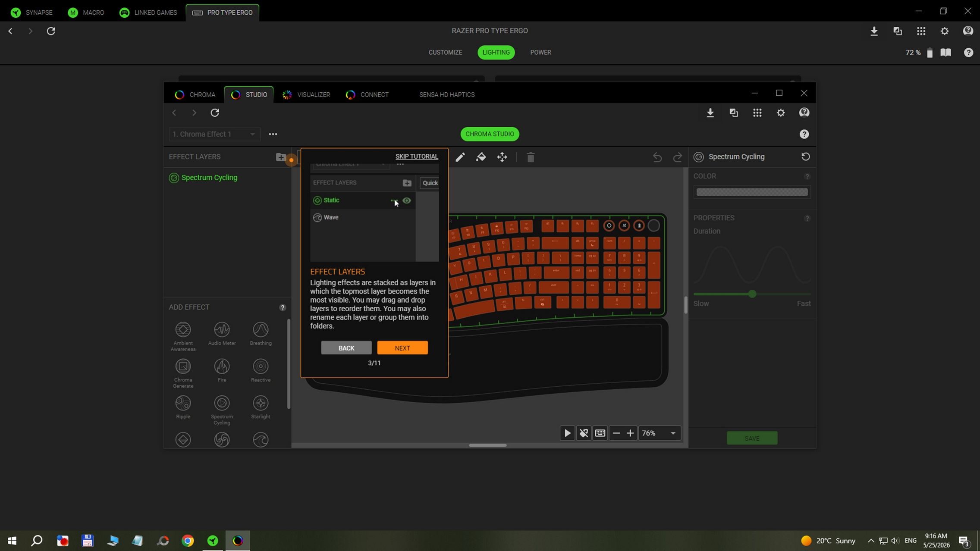The width and height of the screenshot is (980, 551).
Task: Select the Move tool
Action: point(502,157)
